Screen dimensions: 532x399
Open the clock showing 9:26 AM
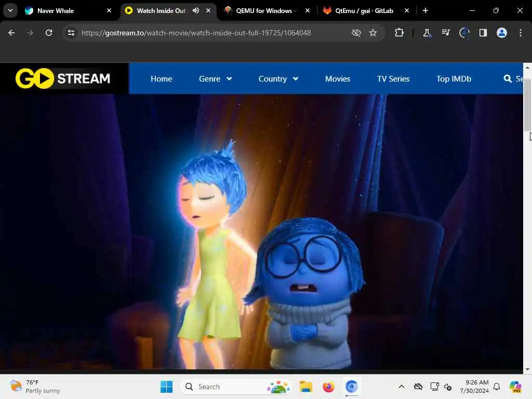tap(474, 387)
